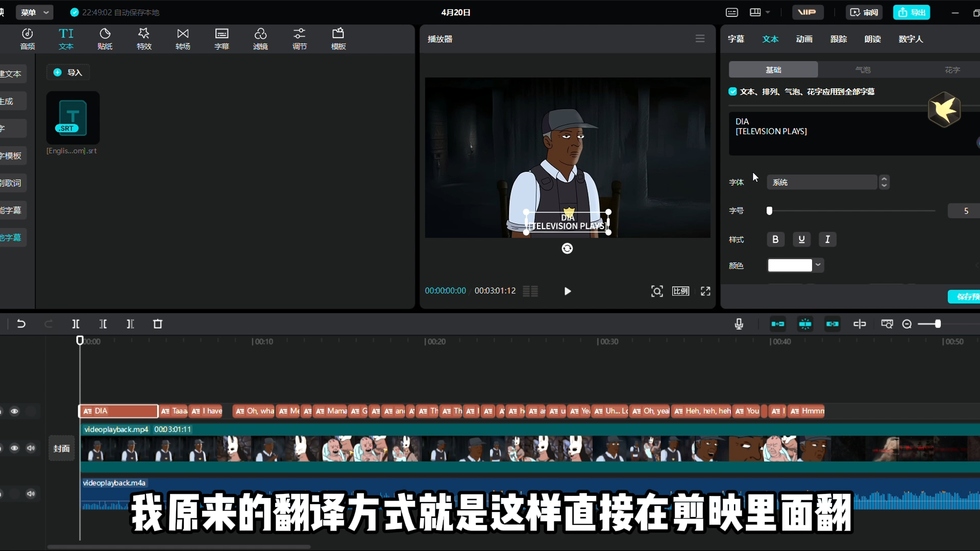This screenshot has width=980, height=551.
Task: Switch to the 朗读 read-aloud tab
Action: (873, 39)
